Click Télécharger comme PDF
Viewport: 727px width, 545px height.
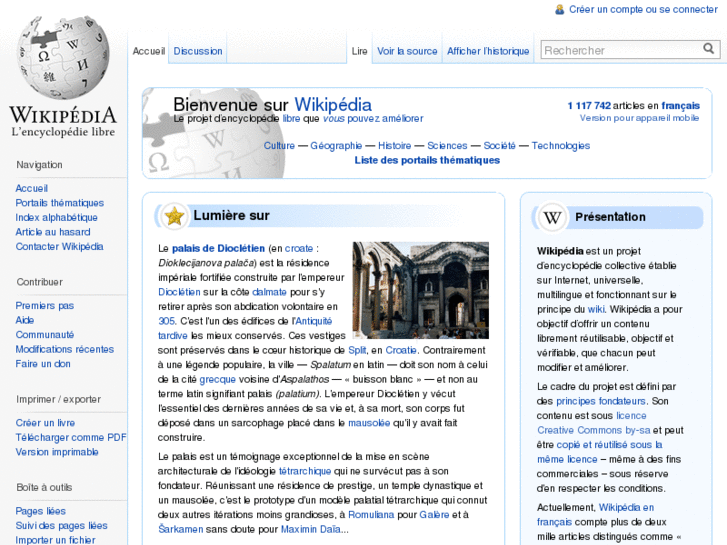point(70,437)
